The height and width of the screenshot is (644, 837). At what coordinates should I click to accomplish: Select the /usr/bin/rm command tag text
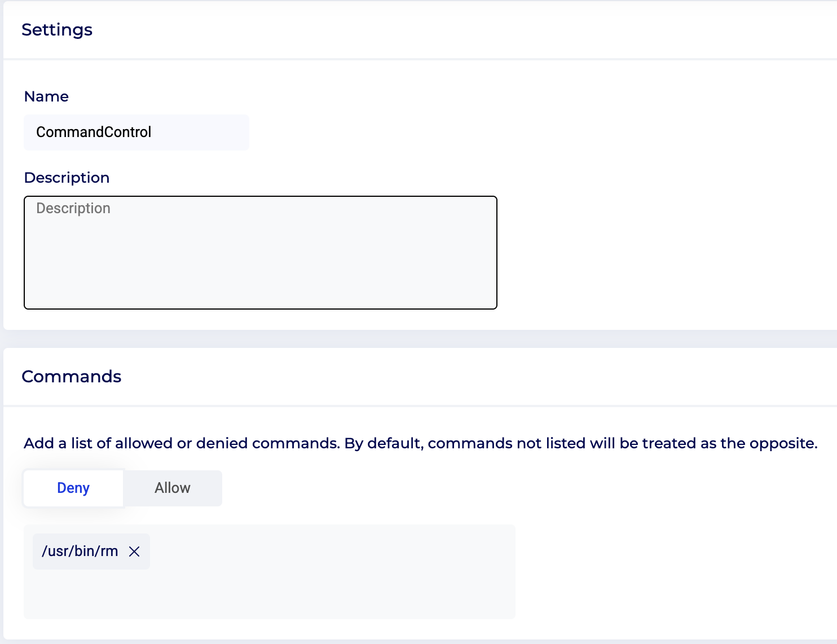click(80, 552)
